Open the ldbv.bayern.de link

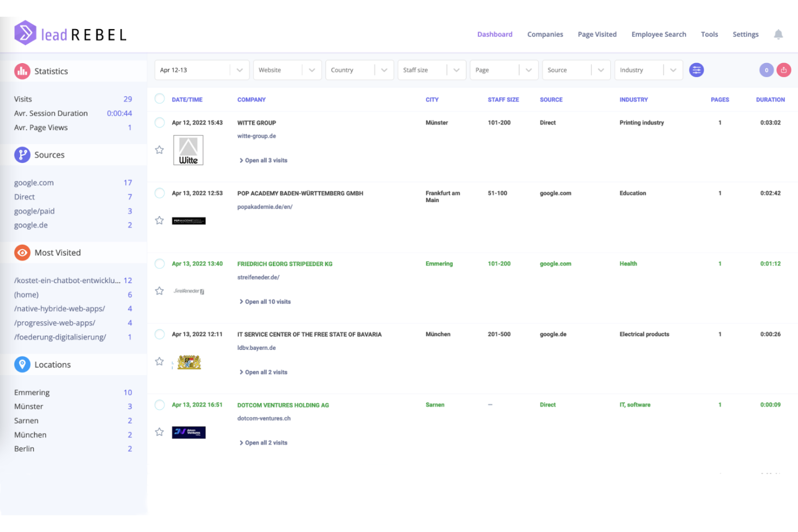pos(257,348)
